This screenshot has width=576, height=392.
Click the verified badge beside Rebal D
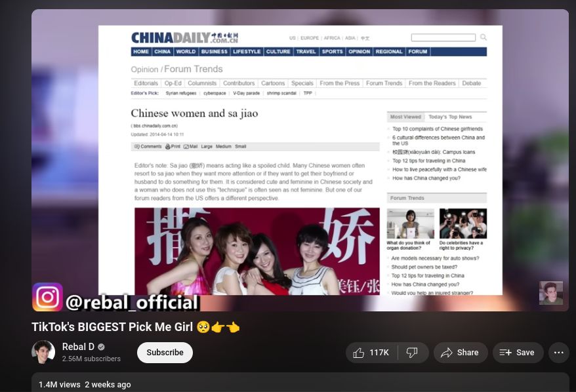coord(101,347)
